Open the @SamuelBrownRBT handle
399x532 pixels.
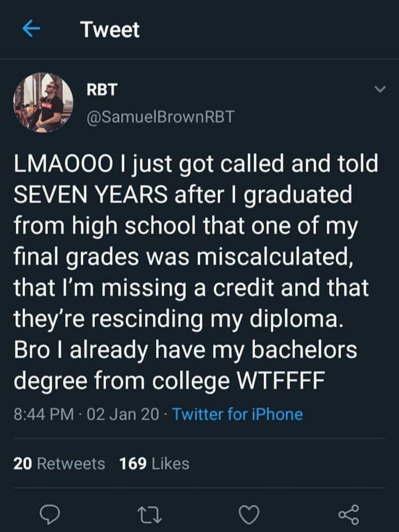pyautogui.click(x=160, y=117)
